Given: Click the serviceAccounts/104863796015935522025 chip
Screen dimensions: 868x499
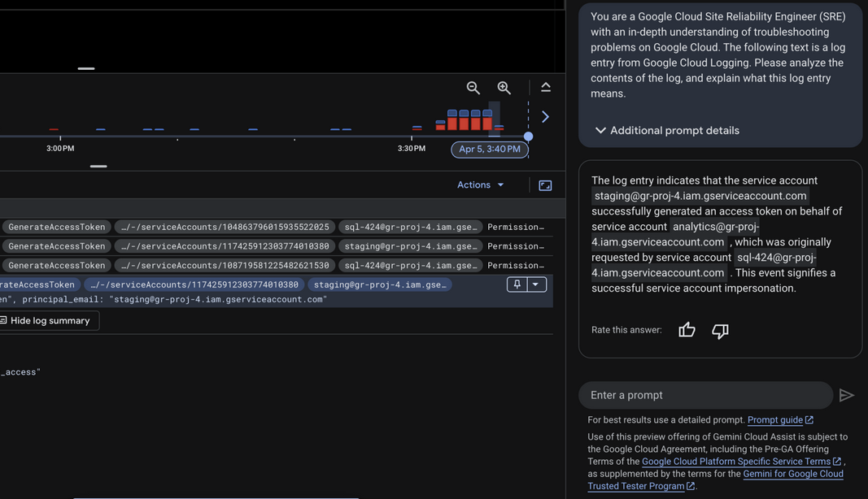Looking at the screenshot, I should (225, 228).
